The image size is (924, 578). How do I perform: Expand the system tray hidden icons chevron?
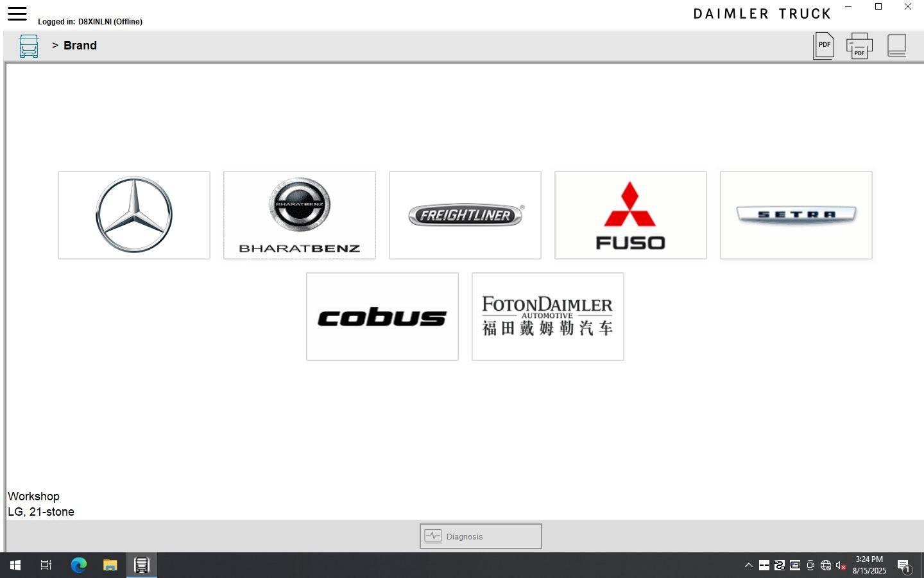[748, 565]
